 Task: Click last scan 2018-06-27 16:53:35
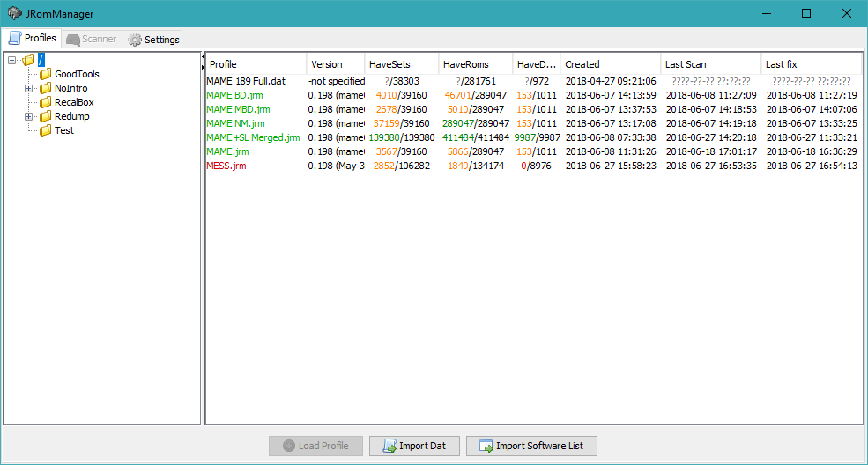(711, 166)
